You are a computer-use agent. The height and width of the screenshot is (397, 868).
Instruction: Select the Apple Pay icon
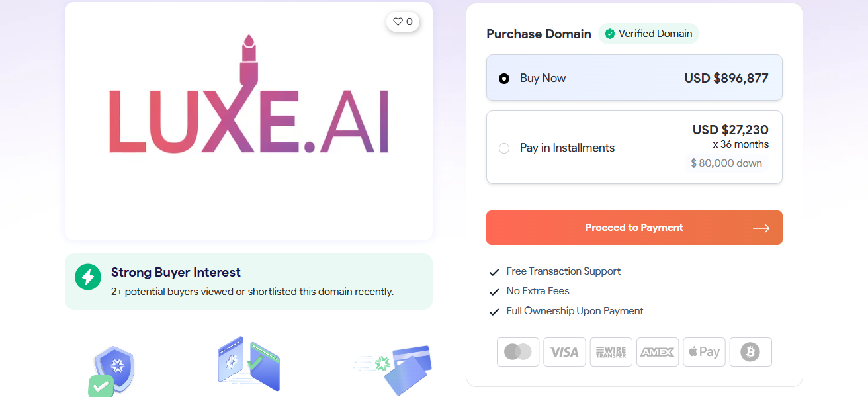tap(704, 351)
